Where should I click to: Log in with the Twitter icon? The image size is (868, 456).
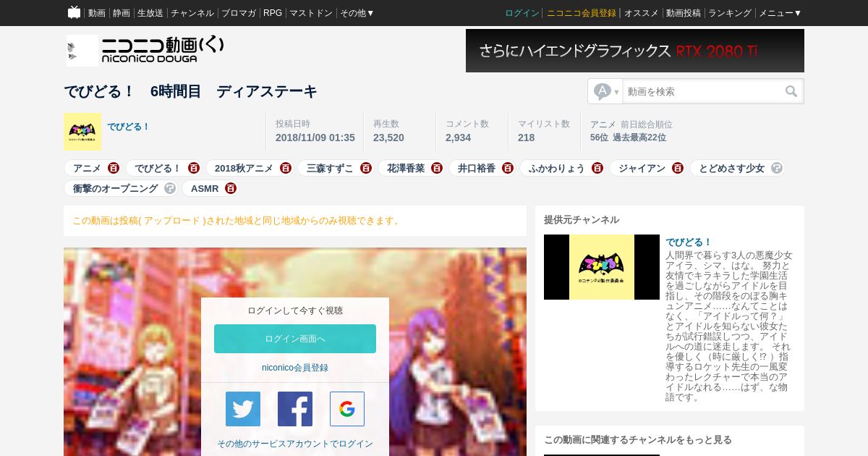(243, 409)
